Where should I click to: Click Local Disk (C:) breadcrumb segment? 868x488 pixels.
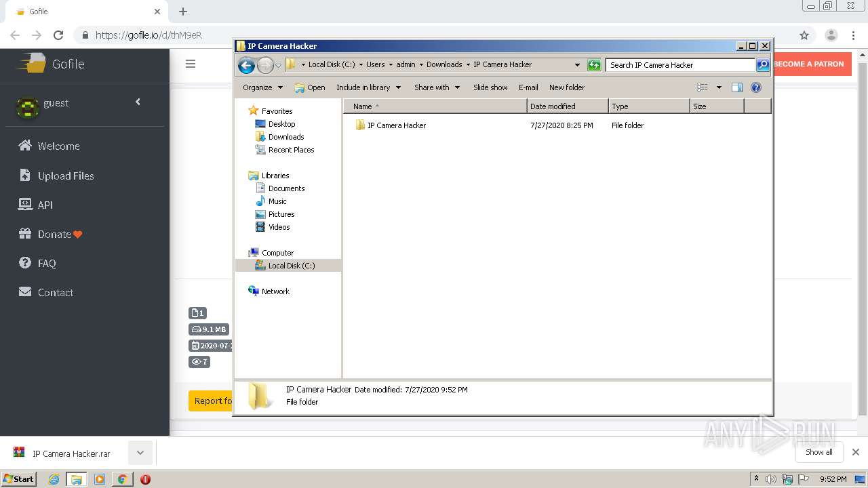coord(331,65)
